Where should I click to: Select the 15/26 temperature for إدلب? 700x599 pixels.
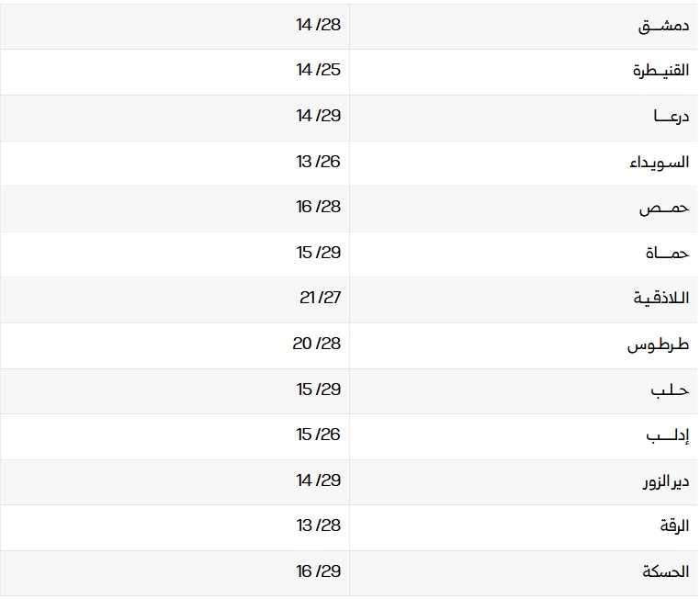click(x=319, y=435)
